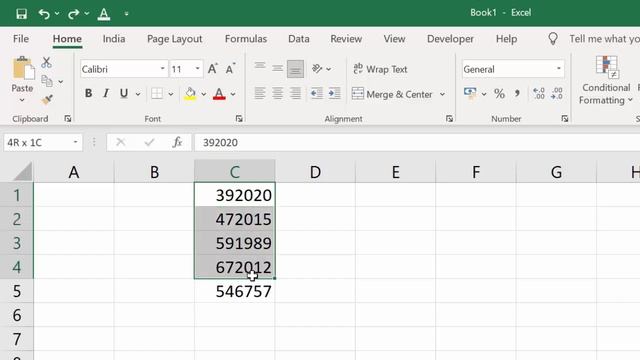Screen dimensions: 640x360
Task: Open Conditional Formatting menu
Action: (x=606, y=81)
